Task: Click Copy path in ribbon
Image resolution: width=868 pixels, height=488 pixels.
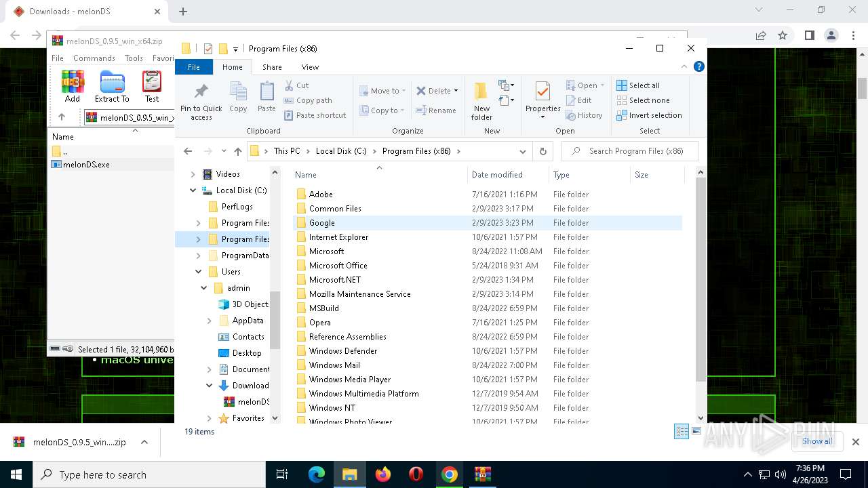Action: pyautogui.click(x=308, y=100)
